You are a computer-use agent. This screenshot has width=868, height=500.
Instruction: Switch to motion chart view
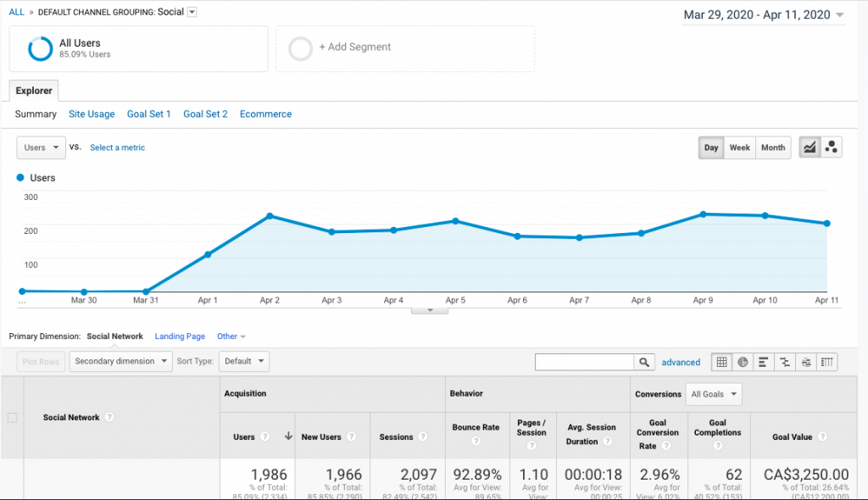[x=831, y=147]
